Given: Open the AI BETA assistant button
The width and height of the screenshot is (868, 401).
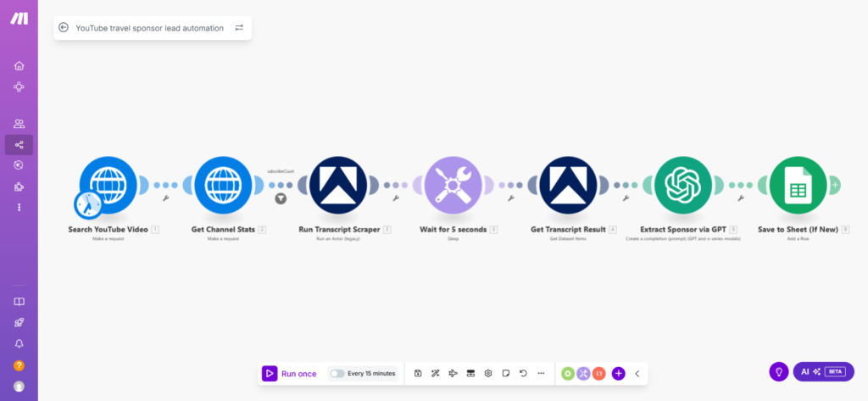Looking at the screenshot, I should click(x=823, y=371).
